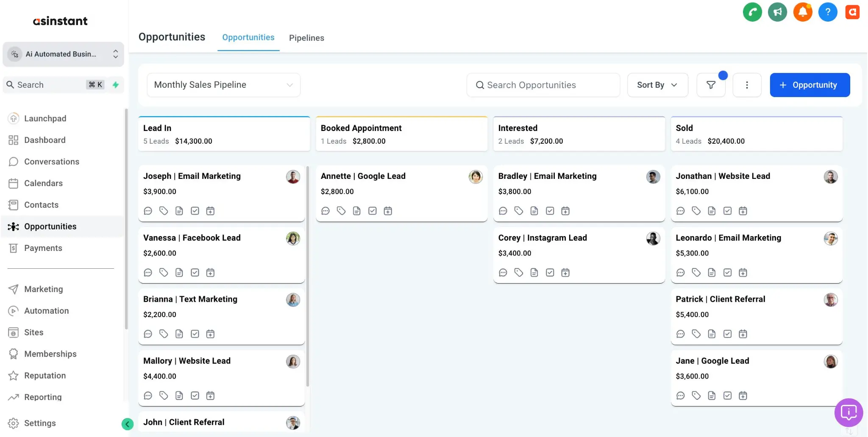Open the megaphone announcements icon
868x437 pixels.
777,12
